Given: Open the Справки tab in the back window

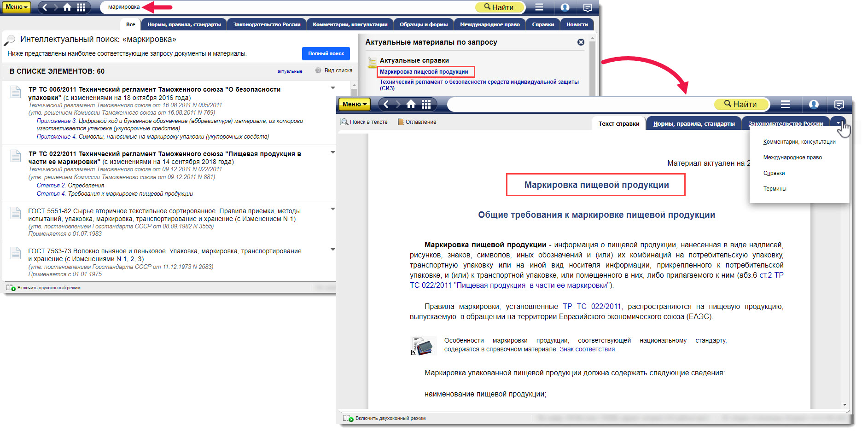Looking at the screenshot, I should click(543, 24).
